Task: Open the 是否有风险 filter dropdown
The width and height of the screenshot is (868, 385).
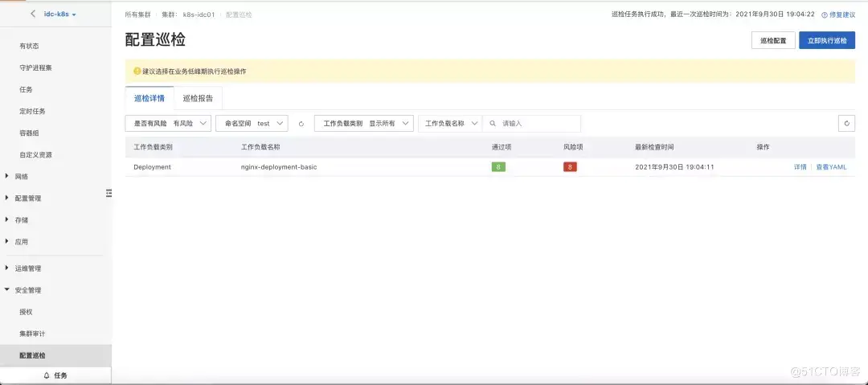Action: (x=168, y=124)
